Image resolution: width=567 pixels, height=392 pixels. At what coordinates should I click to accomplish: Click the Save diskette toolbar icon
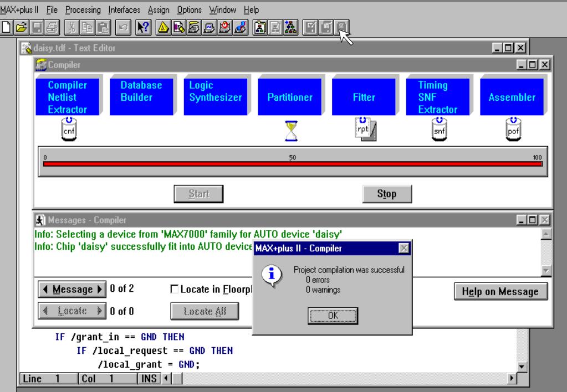[x=37, y=28]
